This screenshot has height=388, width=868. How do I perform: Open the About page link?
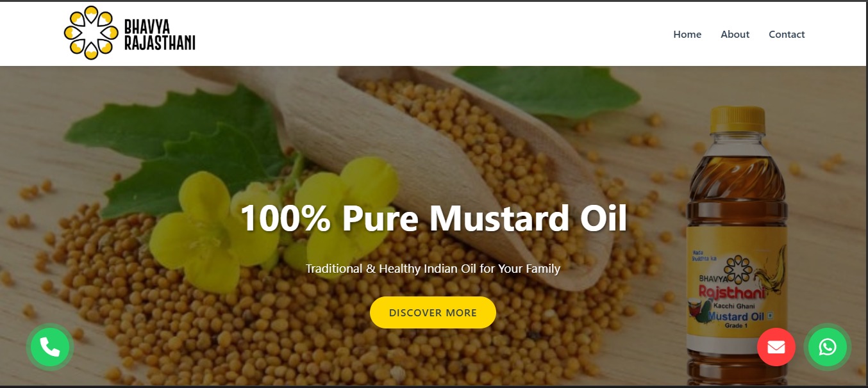tap(735, 35)
